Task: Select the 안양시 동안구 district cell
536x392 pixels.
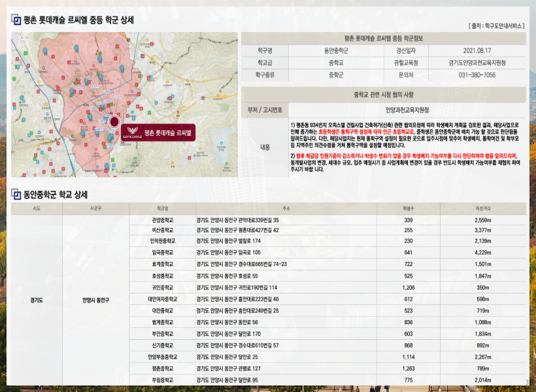Action: 95,301
